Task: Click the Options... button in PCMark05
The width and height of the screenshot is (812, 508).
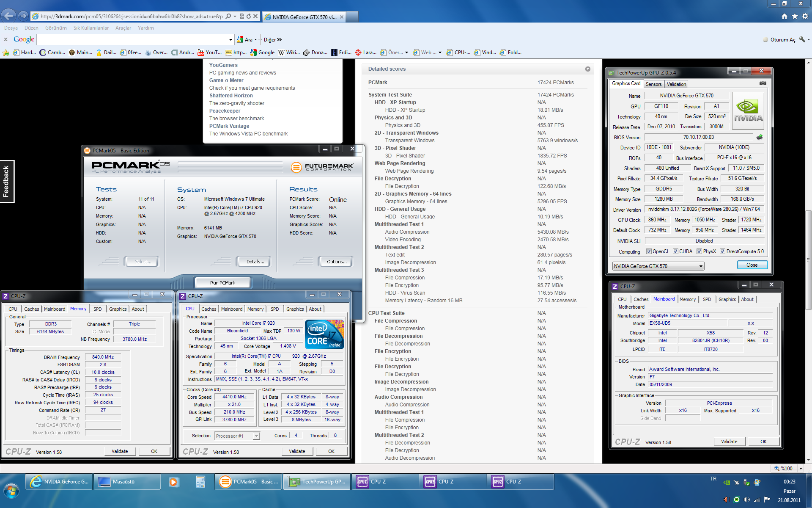Action: point(336,262)
